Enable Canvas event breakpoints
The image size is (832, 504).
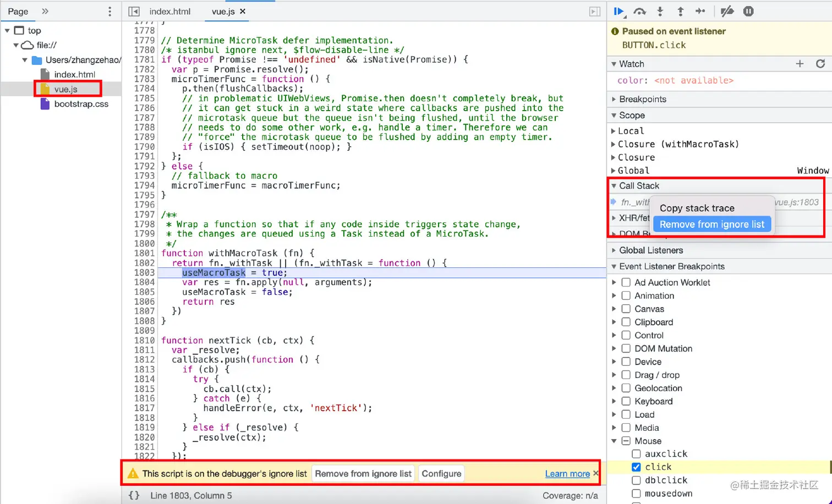[626, 309]
